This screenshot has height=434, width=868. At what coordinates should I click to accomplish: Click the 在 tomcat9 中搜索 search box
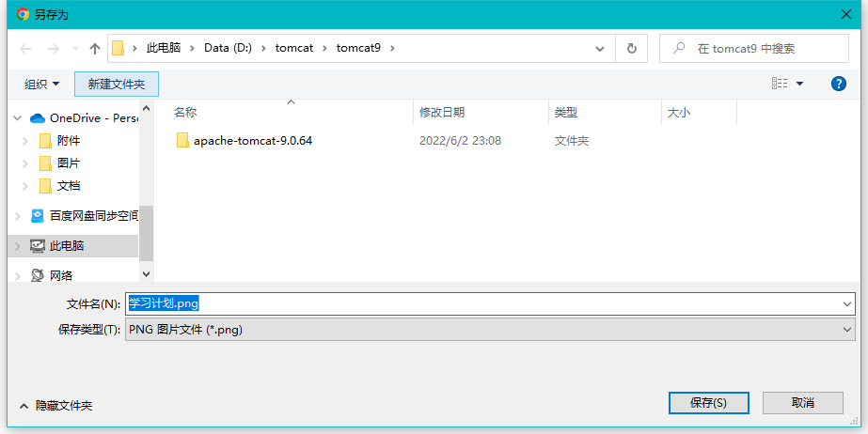(x=758, y=49)
